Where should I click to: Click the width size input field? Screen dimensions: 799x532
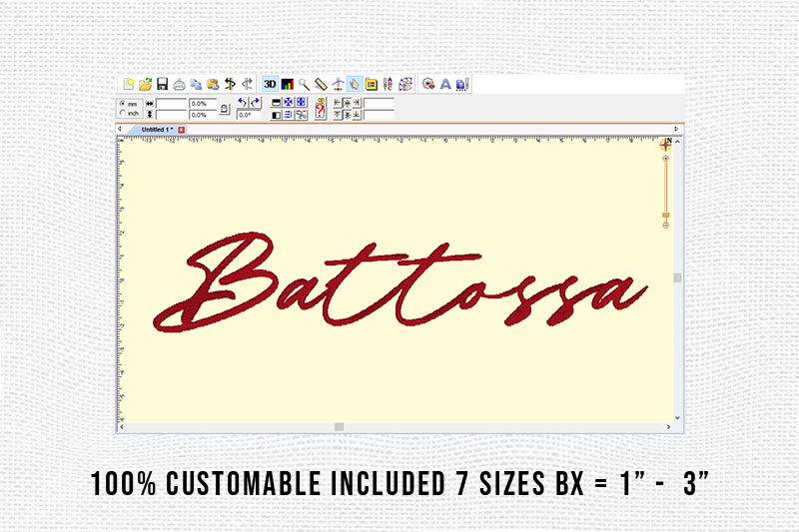pyautogui.click(x=171, y=104)
